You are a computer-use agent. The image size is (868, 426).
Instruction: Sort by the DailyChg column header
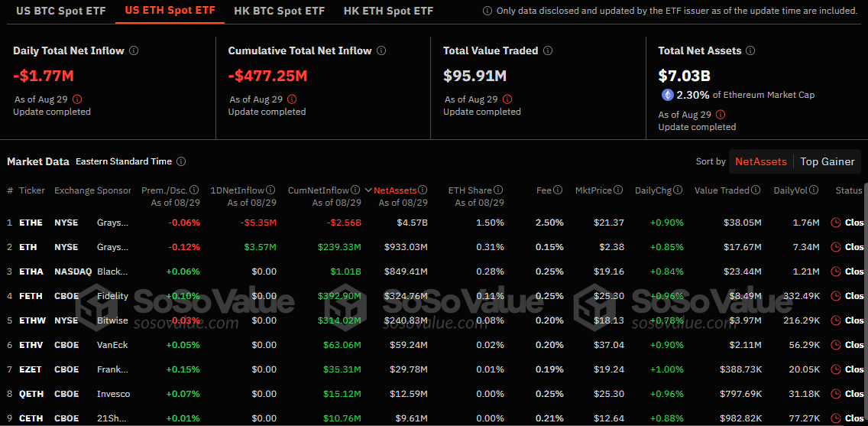653,190
